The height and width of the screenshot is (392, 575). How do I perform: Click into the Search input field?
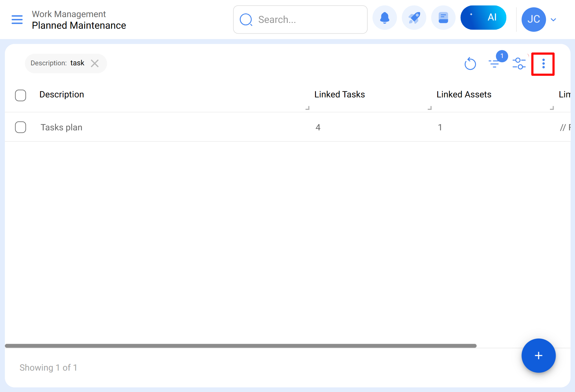[309, 20]
